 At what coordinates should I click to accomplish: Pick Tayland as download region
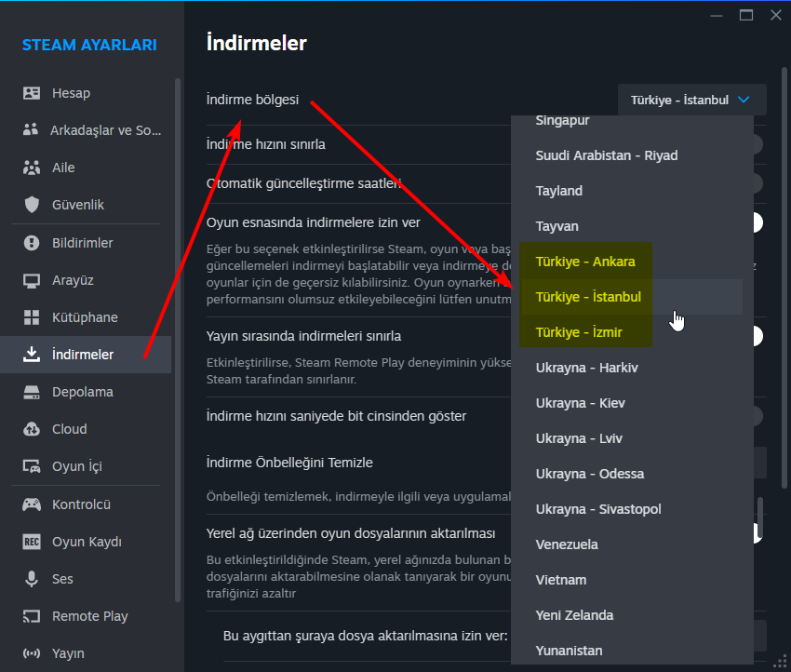tap(632, 191)
